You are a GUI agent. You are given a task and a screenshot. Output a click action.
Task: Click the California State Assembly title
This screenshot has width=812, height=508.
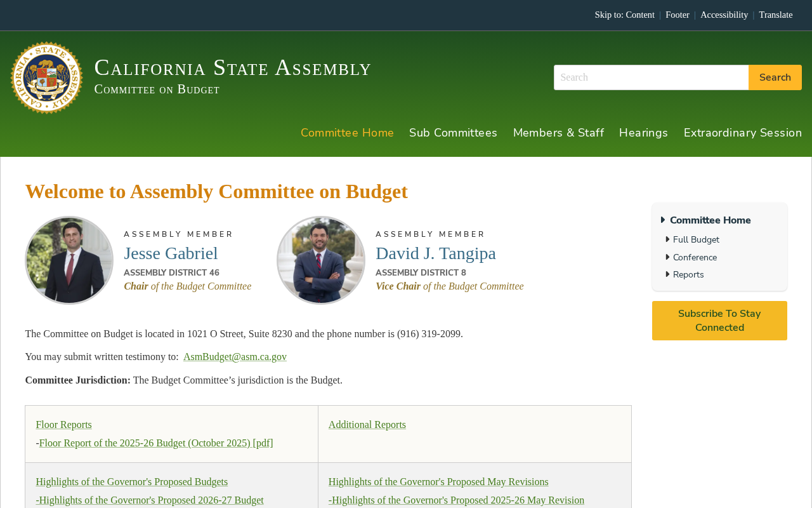pyautogui.click(x=233, y=67)
